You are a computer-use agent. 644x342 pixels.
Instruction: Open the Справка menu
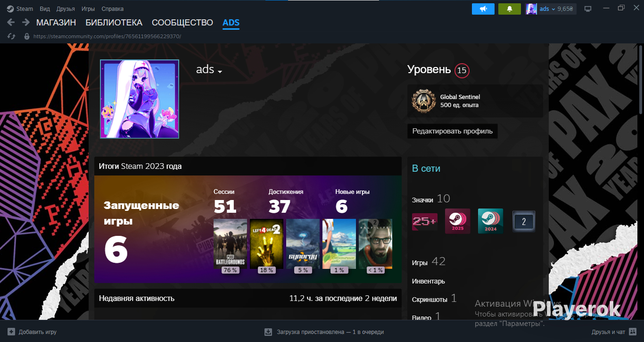[x=113, y=9]
